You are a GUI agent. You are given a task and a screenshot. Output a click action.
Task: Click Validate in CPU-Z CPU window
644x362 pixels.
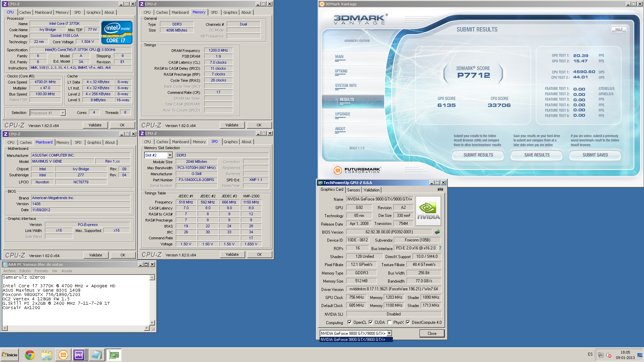coord(95,125)
